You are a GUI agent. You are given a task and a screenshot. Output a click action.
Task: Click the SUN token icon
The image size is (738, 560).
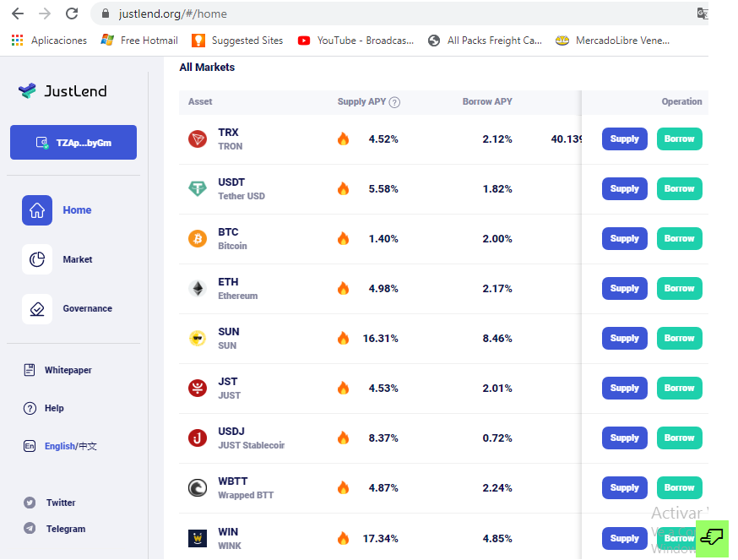tap(198, 338)
